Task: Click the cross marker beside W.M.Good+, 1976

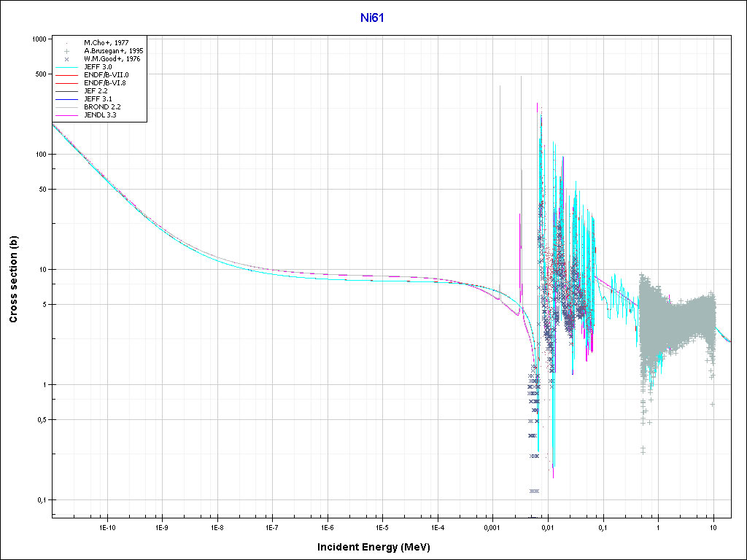Action: click(66, 59)
